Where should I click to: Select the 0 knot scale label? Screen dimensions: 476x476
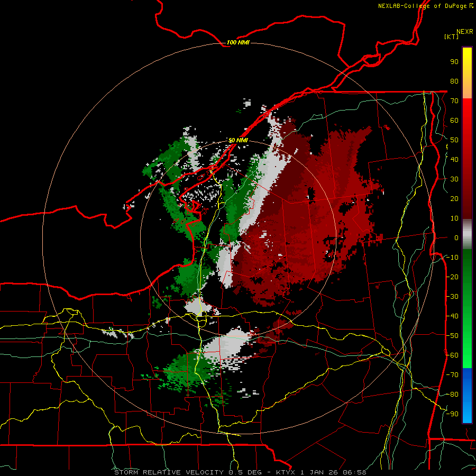456,237
